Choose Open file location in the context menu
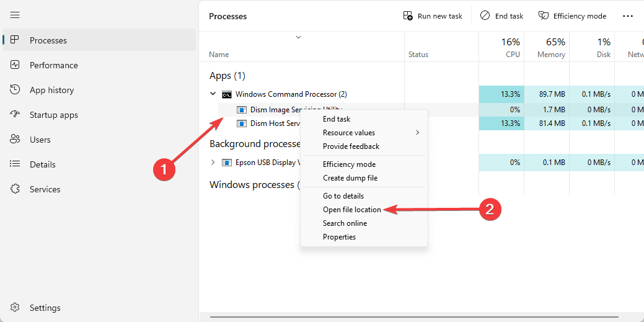The image size is (644, 322). [x=351, y=210]
